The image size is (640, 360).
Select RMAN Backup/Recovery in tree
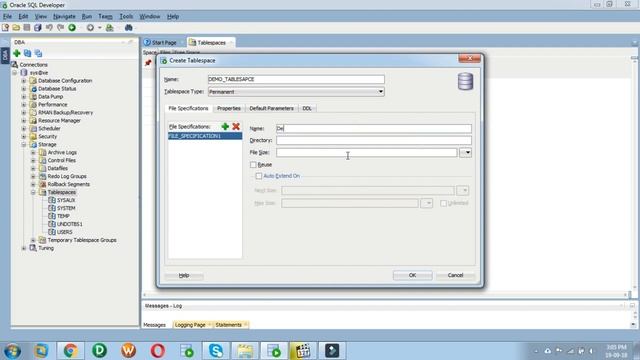[x=65, y=113]
